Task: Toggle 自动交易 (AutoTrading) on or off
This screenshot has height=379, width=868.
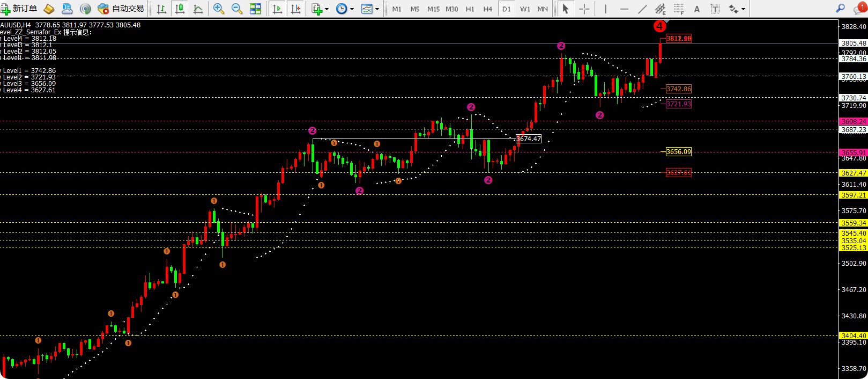Action: coord(121,9)
